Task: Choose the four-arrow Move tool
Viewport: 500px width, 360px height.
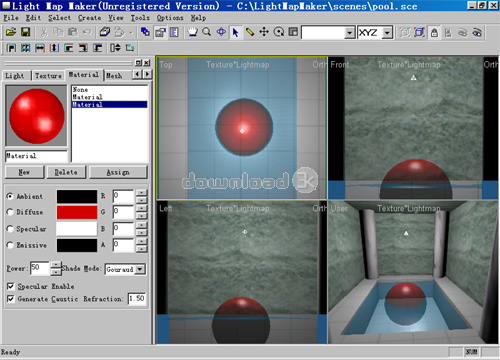Action: tap(264, 32)
